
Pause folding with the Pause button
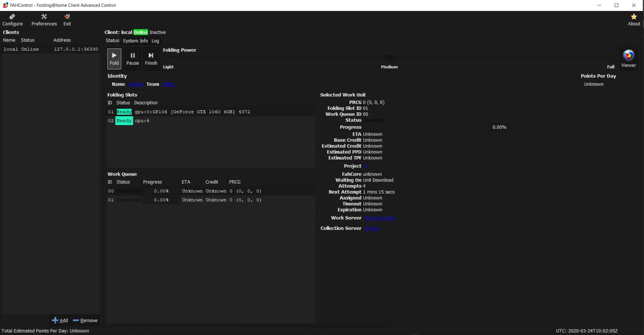click(133, 59)
